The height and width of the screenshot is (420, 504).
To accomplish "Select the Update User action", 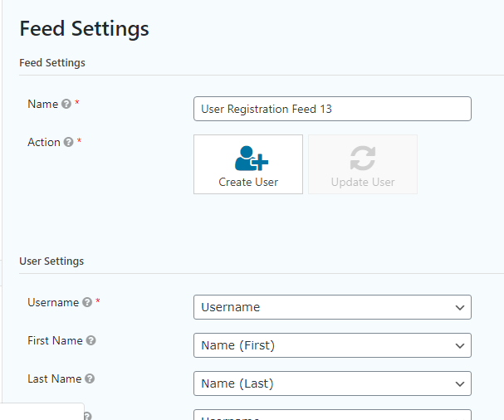I will pos(363,164).
